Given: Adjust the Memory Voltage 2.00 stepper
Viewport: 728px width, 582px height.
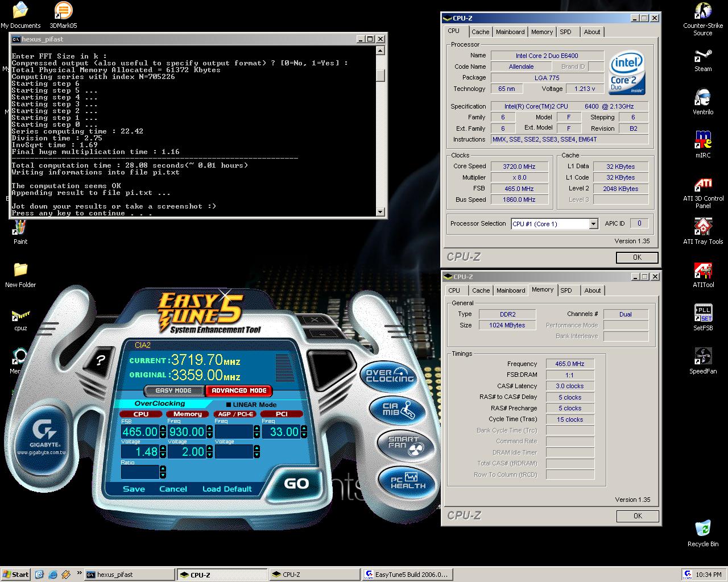Looking at the screenshot, I should [209, 452].
